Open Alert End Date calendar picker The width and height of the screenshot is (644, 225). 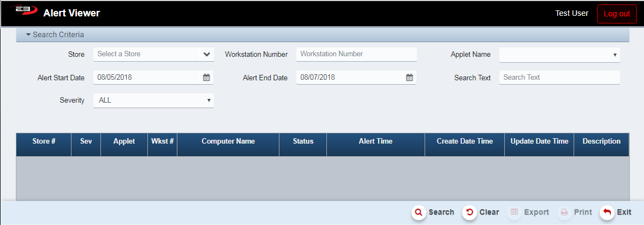pos(409,78)
